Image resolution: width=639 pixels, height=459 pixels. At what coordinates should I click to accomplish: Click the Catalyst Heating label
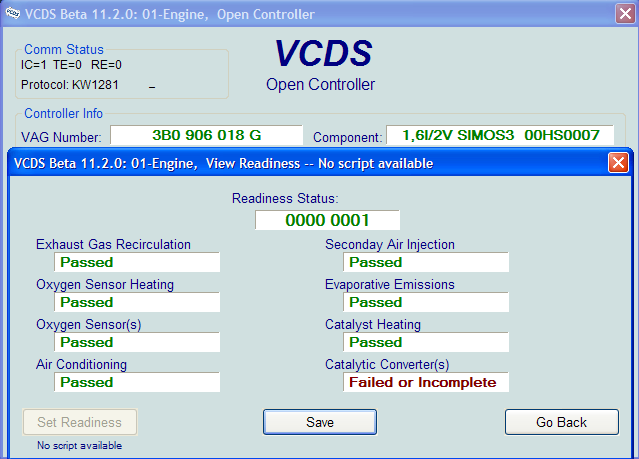[373, 324]
